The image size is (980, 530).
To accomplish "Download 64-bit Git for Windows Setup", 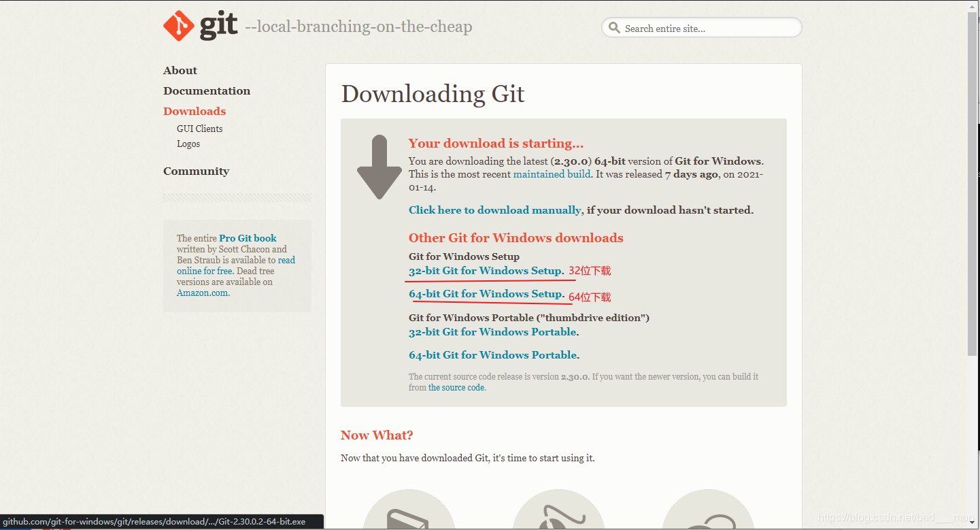I will [x=486, y=294].
